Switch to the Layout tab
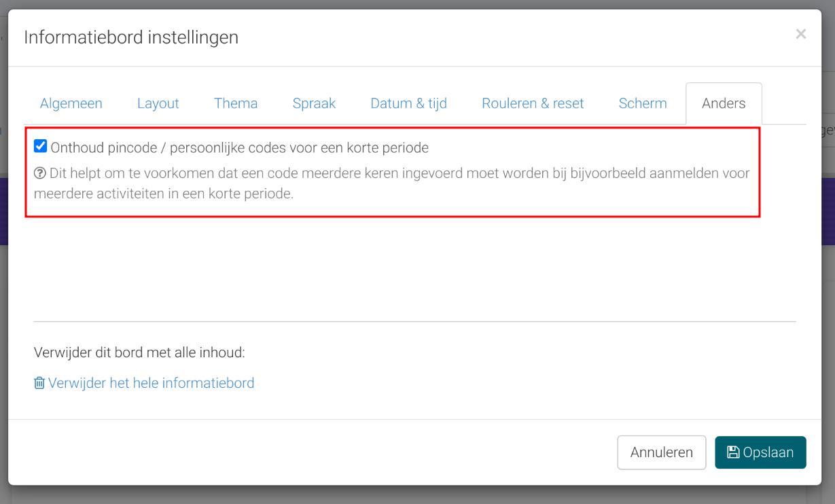This screenshot has height=504, width=835. (x=158, y=103)
